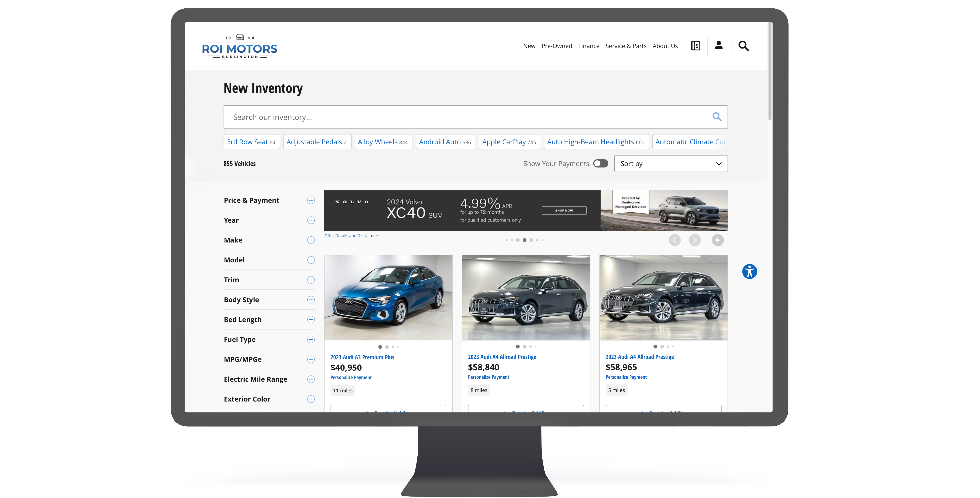This screenshot has width=980, height=498.
Task: Personalize Payment for $58,840 Audi
Action: click(x=488, y=377)
